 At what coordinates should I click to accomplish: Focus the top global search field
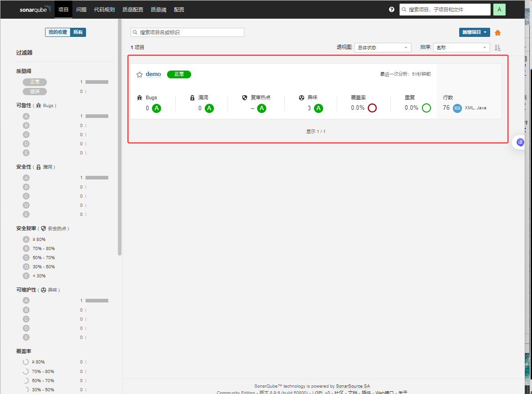(445, 10)
